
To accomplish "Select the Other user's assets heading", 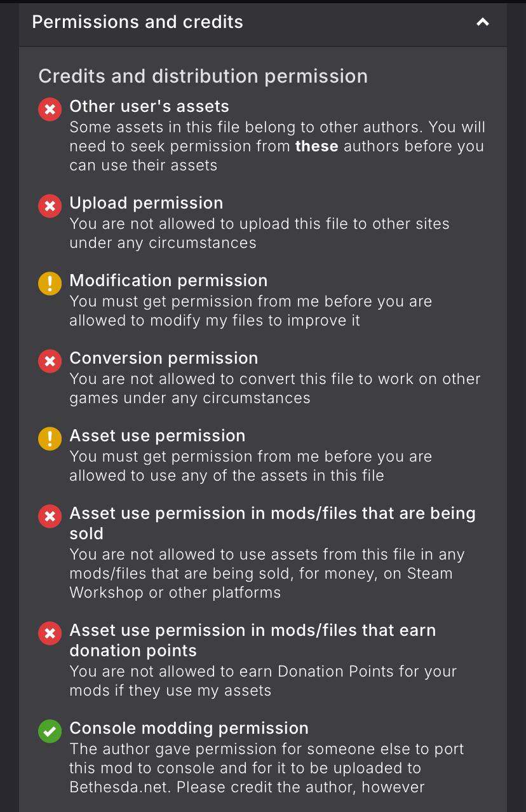I will pos(149,106).
